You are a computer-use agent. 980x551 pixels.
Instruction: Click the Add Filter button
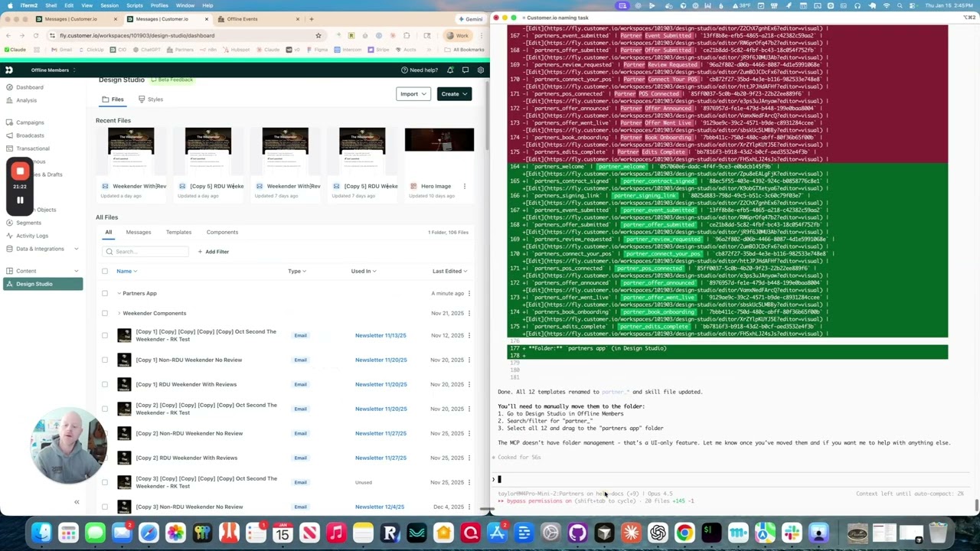tap(213, 252)
